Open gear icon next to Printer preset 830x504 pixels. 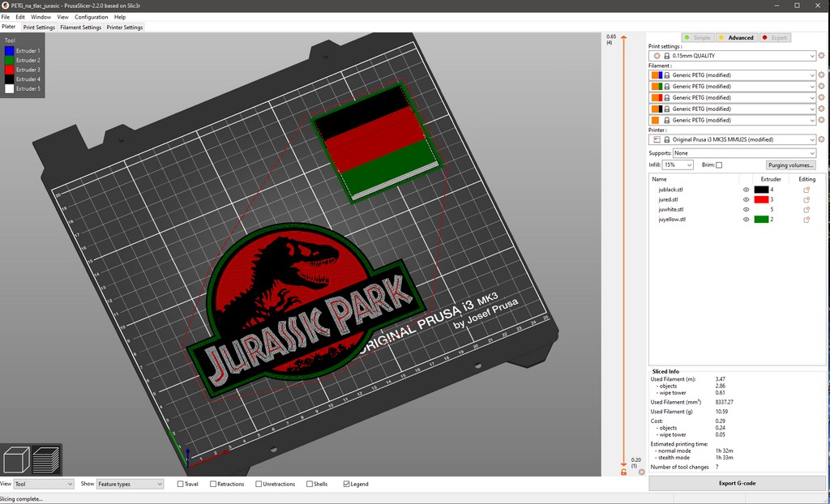821,139
